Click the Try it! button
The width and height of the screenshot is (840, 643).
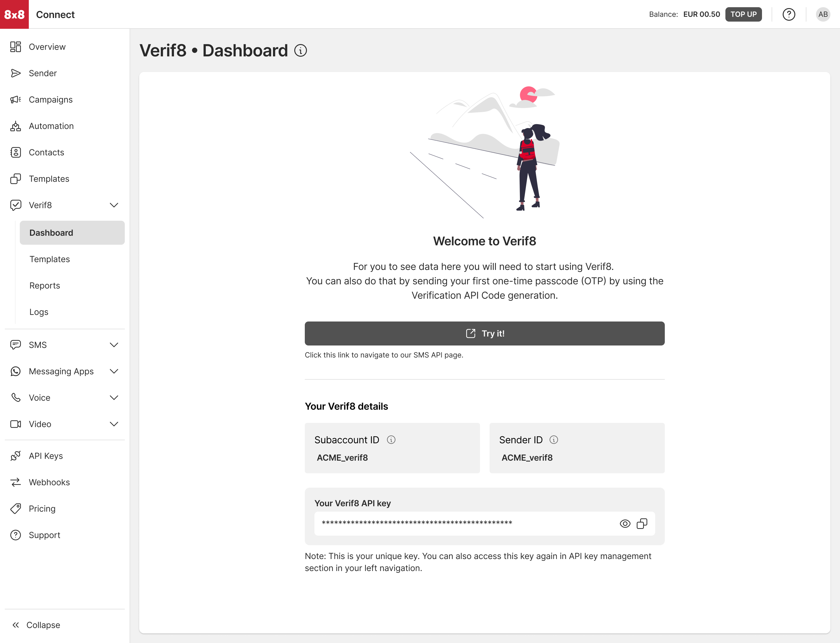[x=484, y=333]
